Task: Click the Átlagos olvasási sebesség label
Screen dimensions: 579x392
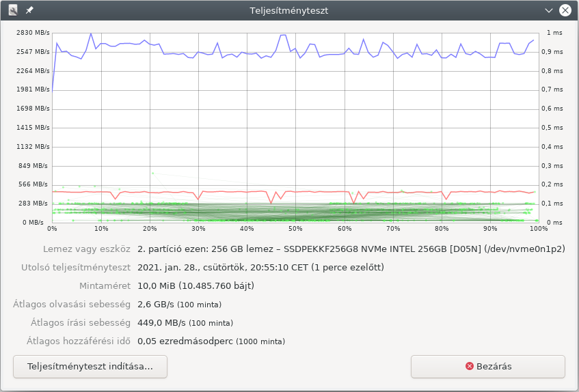Action: coord(72,304)
